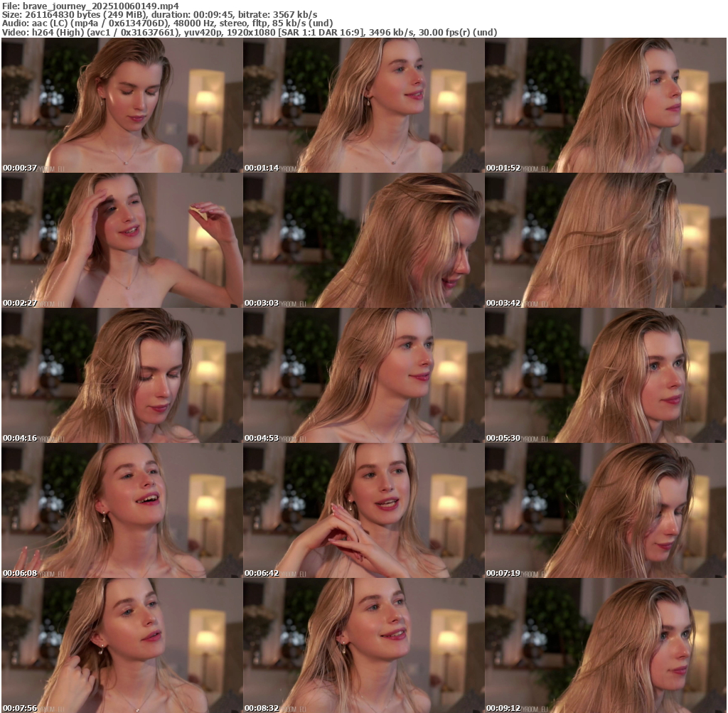Open the thumbnail at 00:06:42
Image resolution: width=728 pixels, height=713 pixels.
(363, 510)
